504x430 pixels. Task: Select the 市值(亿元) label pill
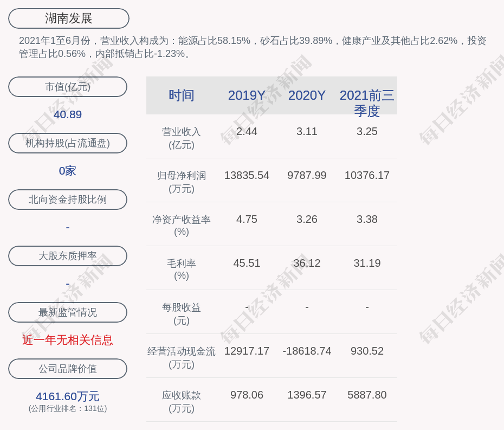[68, 87]
